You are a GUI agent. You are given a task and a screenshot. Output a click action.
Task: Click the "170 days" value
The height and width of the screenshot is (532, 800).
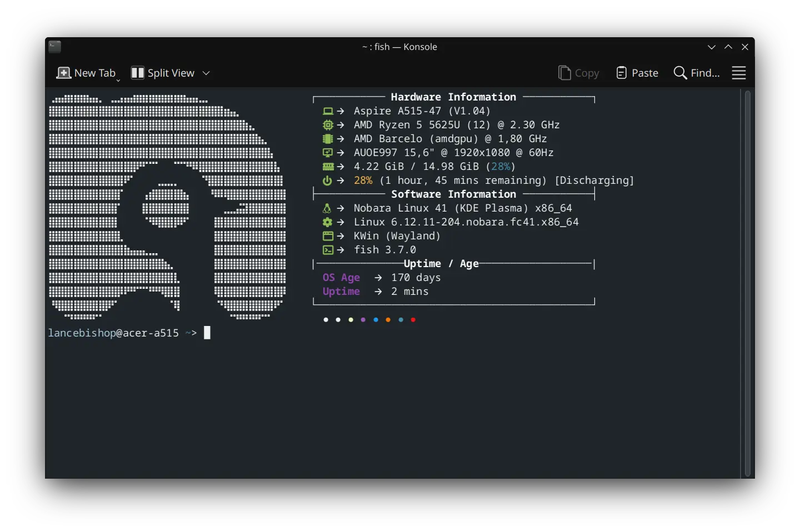416,277
